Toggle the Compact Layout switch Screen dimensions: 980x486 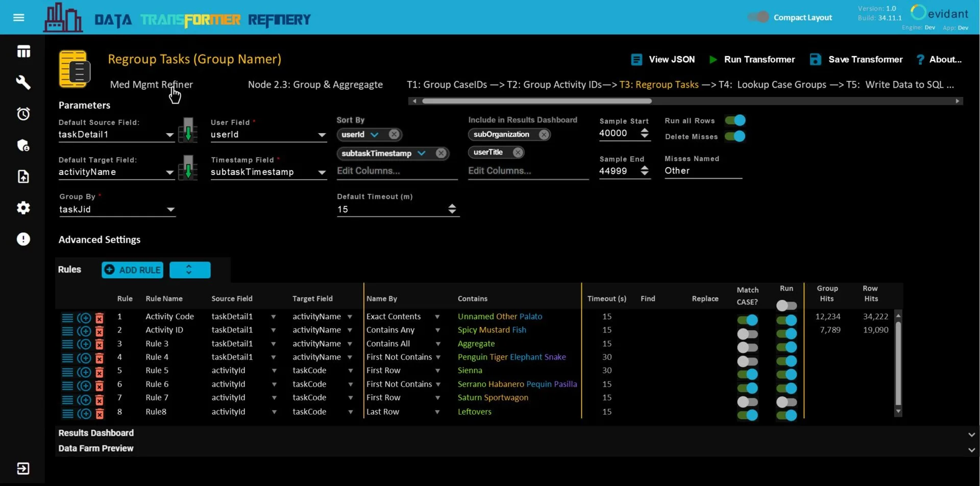tap(758, 17)
